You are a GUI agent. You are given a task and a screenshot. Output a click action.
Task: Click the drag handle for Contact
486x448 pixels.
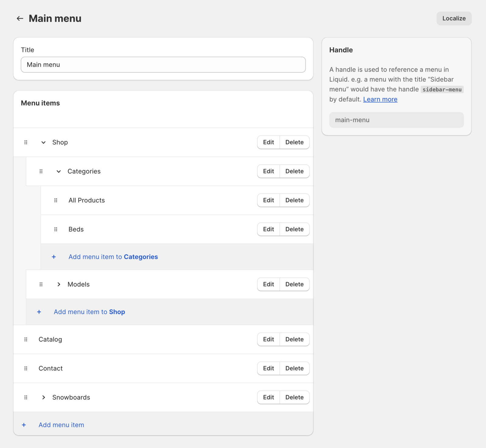(x=26, y=368)
